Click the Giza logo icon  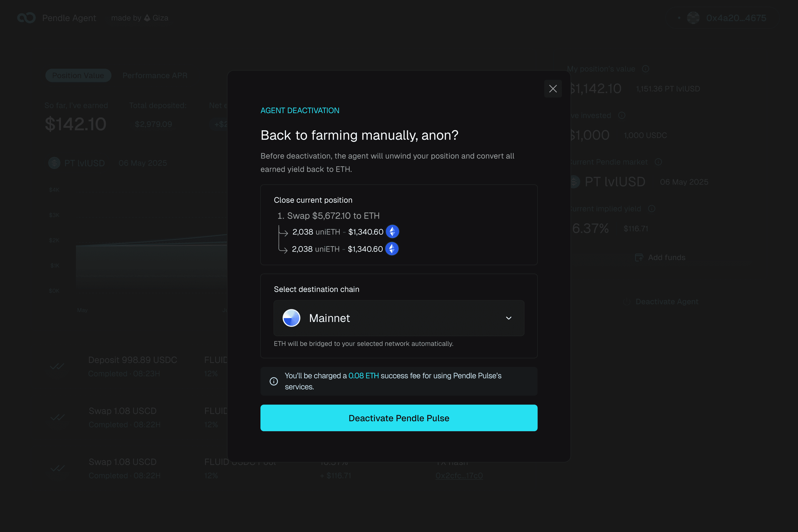point(147,18)
